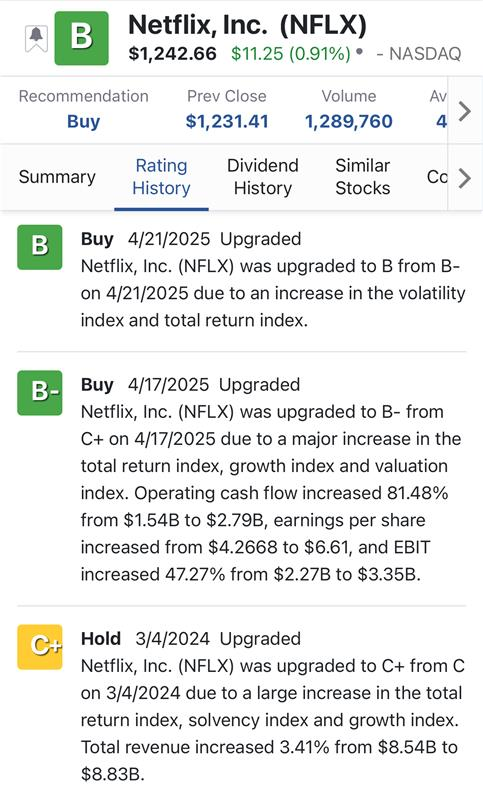Click the Netflix, Inc. (NFLX) title

tap(247, 26)
